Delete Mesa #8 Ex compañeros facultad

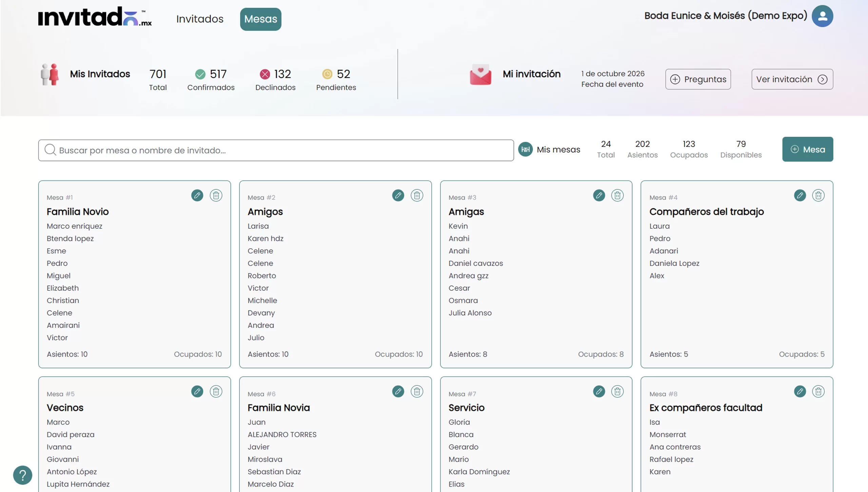point(818,392)
